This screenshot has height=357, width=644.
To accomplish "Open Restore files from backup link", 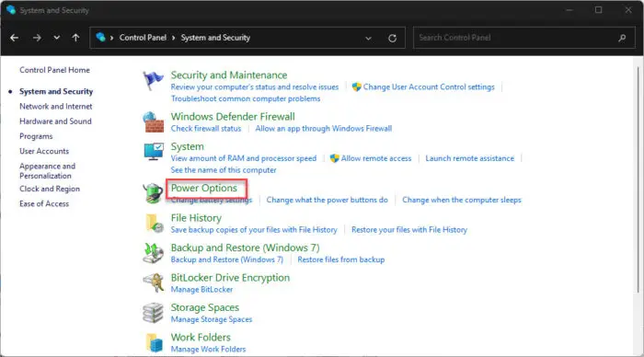I will (341, 259).
